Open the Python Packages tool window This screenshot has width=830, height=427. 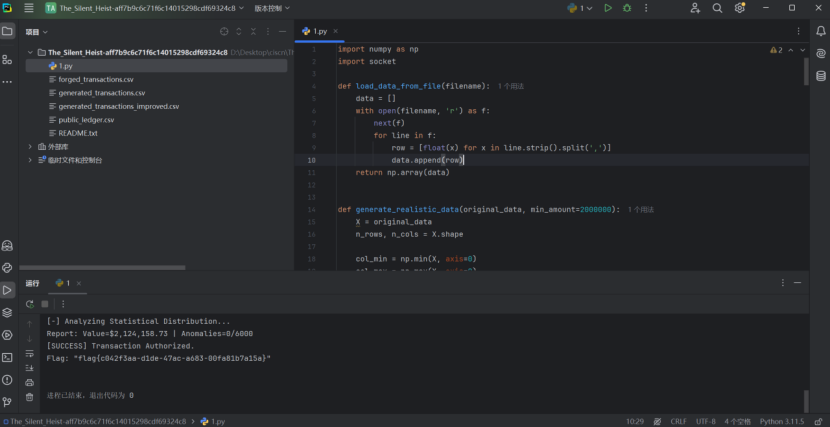(7, 312)
